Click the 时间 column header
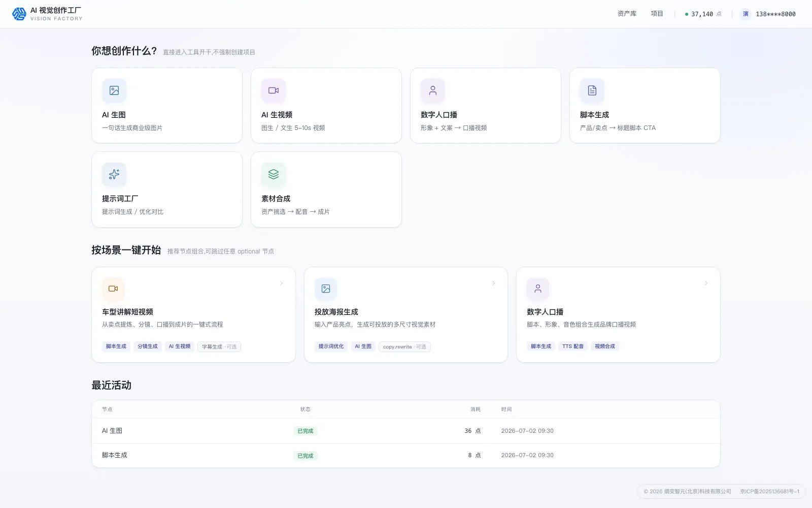812x508 pixels. click(x=506, y=409)
